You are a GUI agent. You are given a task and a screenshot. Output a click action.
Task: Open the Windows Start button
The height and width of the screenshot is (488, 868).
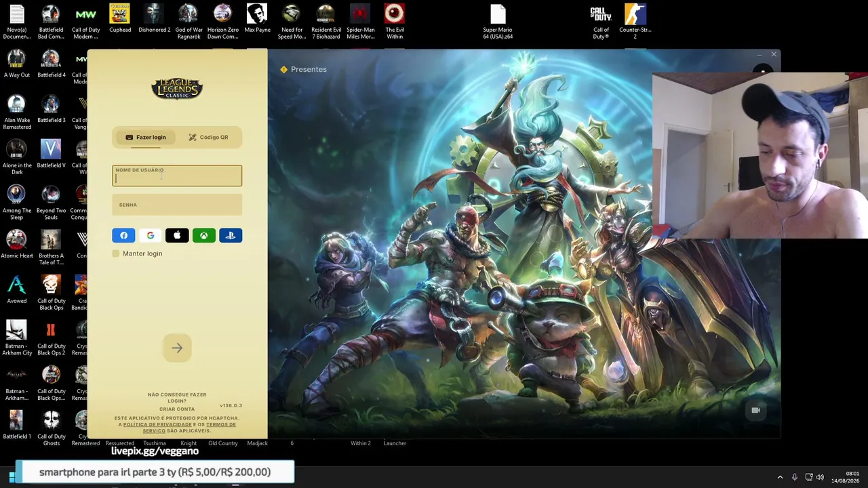[x=12, y=476]
